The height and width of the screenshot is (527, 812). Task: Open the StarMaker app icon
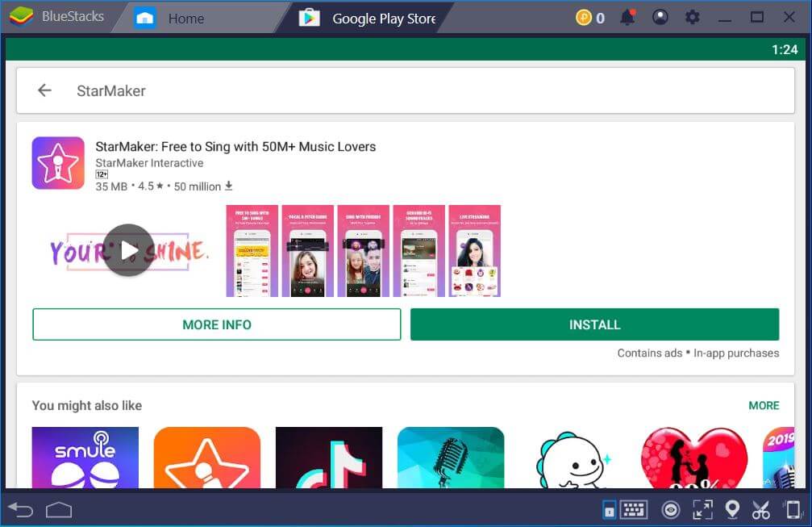[x=58, y=163]
